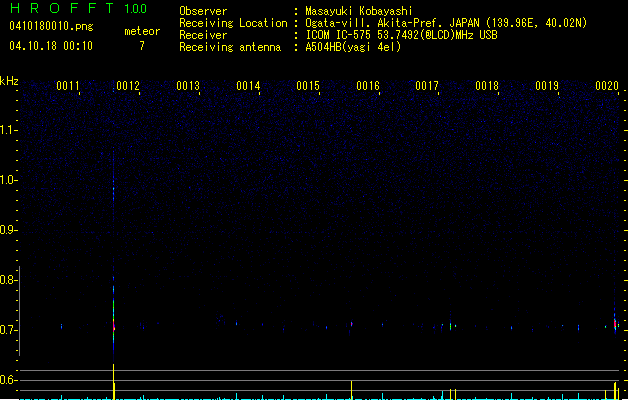Click the small meteor echo near 0016

351,324
